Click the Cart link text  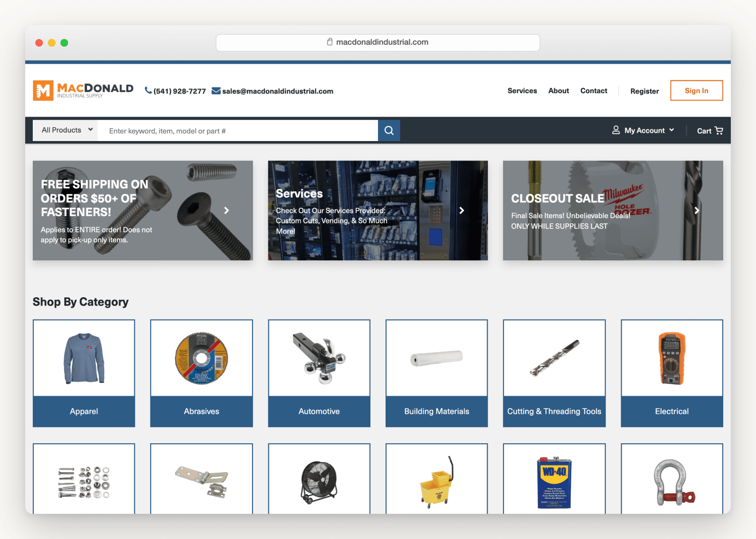point(704,131)
